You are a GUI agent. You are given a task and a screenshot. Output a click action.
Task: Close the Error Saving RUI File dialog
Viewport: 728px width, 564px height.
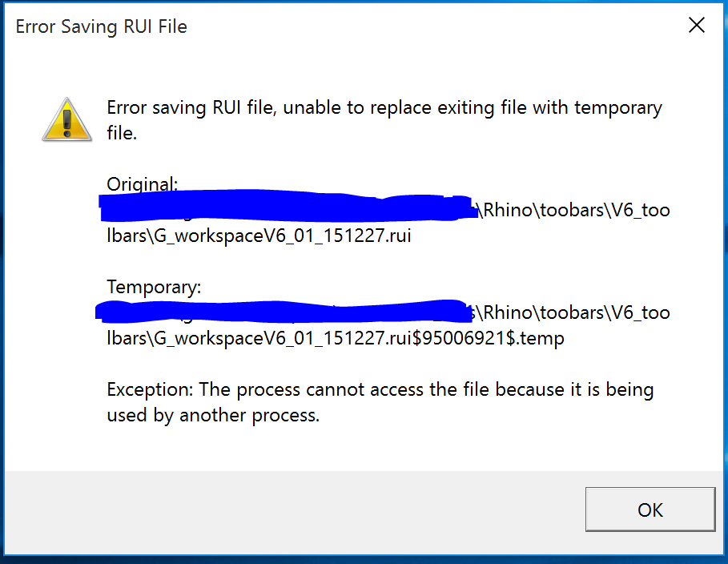click(696, 25)
